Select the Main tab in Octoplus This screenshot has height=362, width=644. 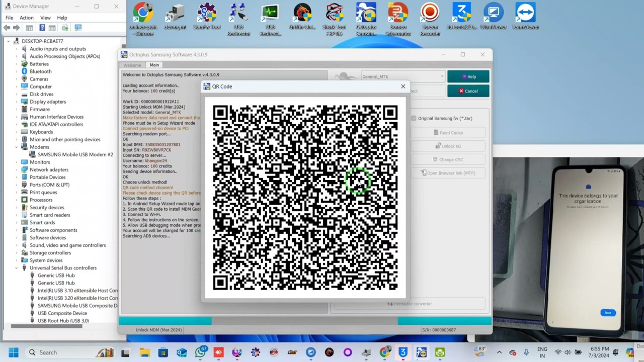pos(154,65)
